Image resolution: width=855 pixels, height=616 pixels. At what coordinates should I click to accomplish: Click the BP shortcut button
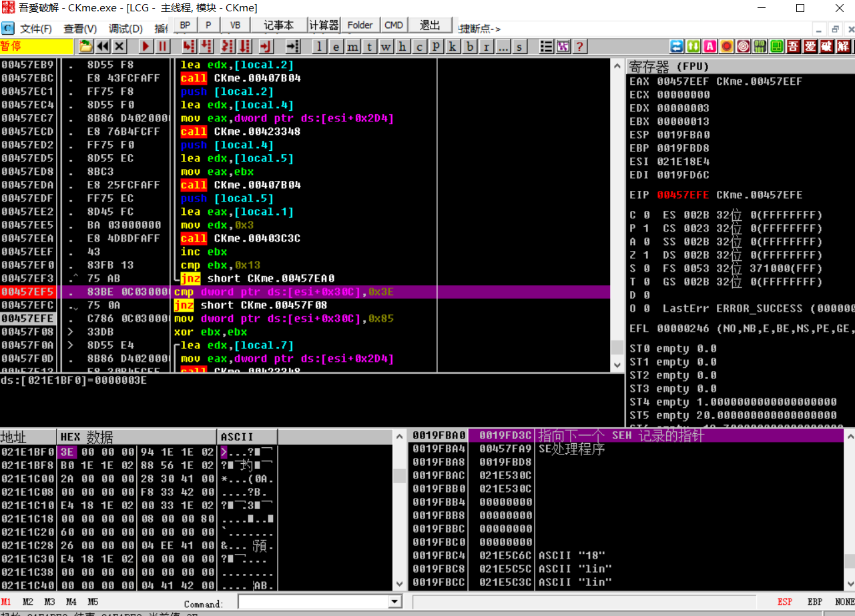click(185, 25)
